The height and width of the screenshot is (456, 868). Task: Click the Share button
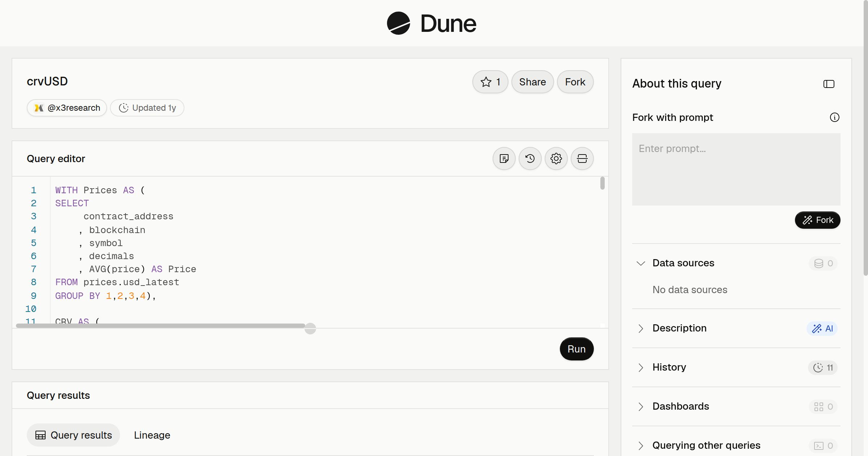pos(532,82)
